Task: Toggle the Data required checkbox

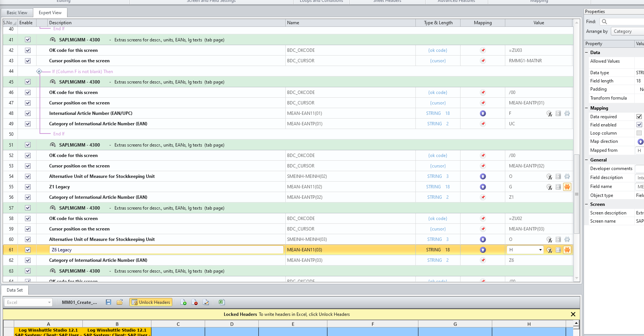Action: [639, 117]
